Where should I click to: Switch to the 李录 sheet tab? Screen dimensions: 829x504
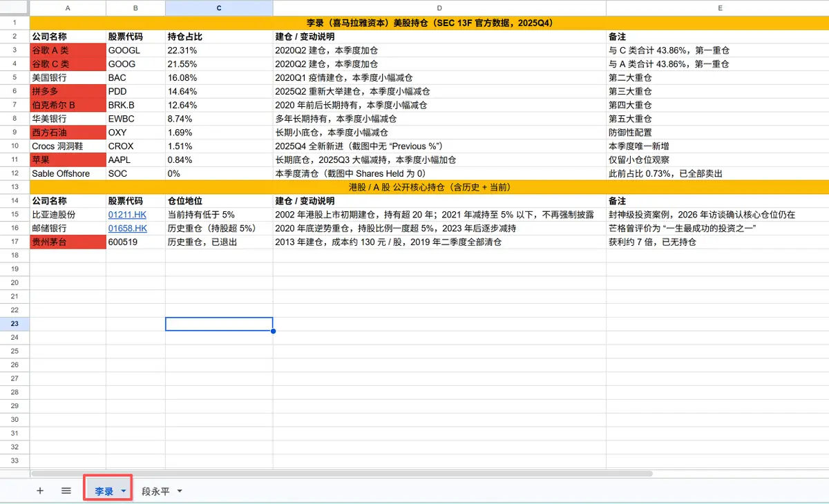coord(104,492)
